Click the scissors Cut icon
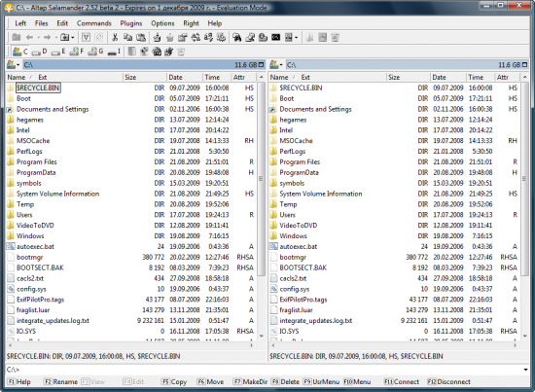 (115, 38)
